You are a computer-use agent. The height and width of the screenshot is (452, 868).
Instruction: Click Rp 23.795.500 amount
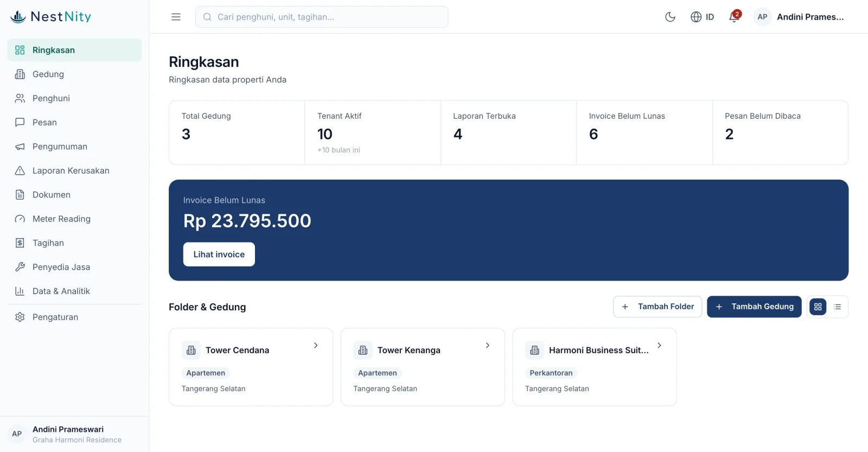247,221
